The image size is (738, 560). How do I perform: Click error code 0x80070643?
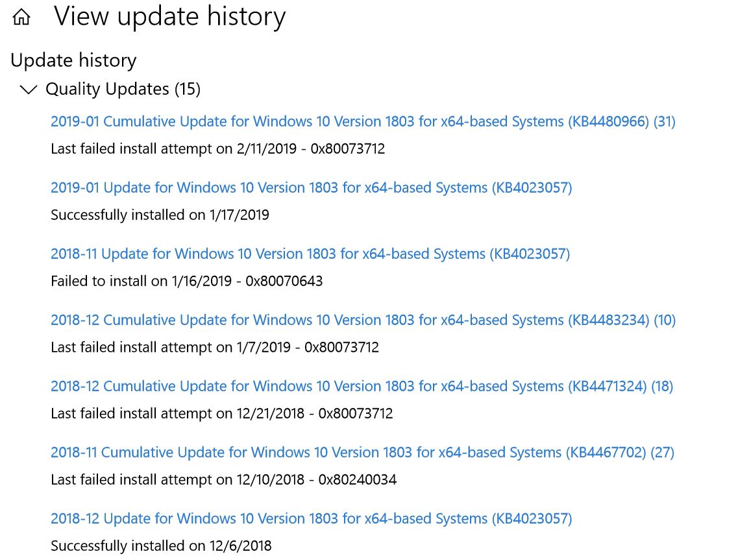tap(284, 281)
